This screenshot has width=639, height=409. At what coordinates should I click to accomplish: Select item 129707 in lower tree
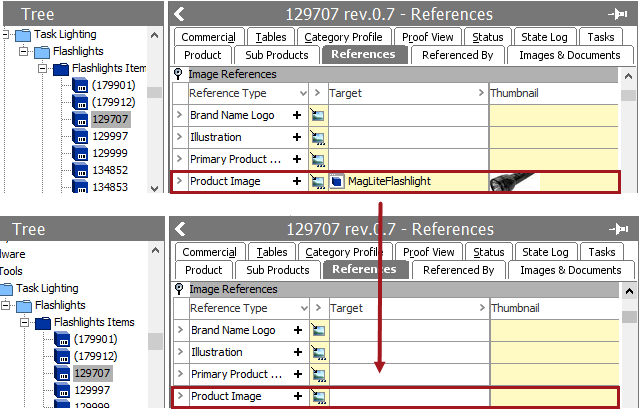pyautogui.click(x=93, y=374)
